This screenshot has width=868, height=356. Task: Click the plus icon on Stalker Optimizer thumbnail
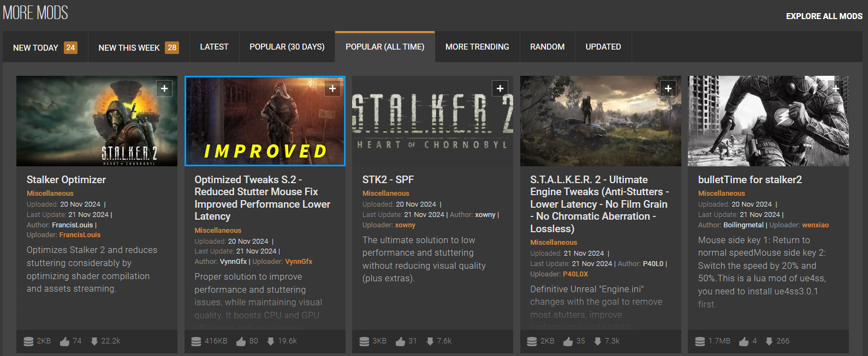click(164, 88)
